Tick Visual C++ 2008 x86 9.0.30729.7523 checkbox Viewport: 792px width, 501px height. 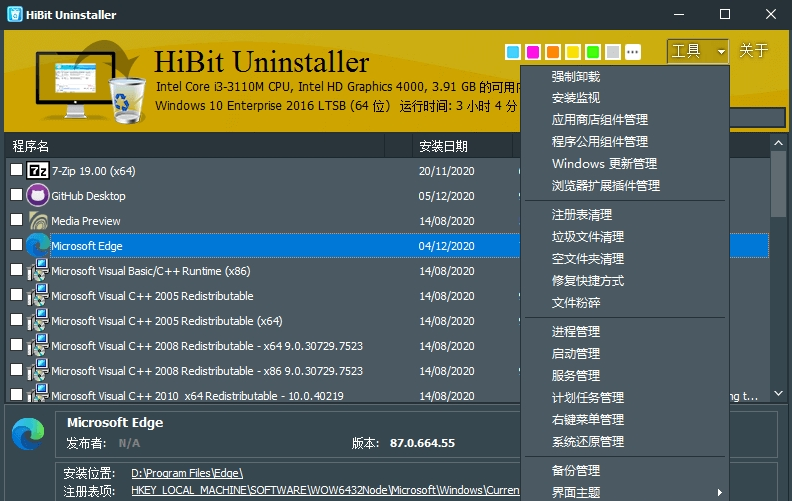[x=16, y=370]
